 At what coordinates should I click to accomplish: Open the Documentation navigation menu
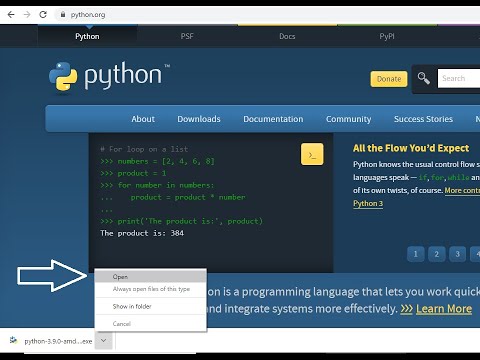[x=273, y=119]
